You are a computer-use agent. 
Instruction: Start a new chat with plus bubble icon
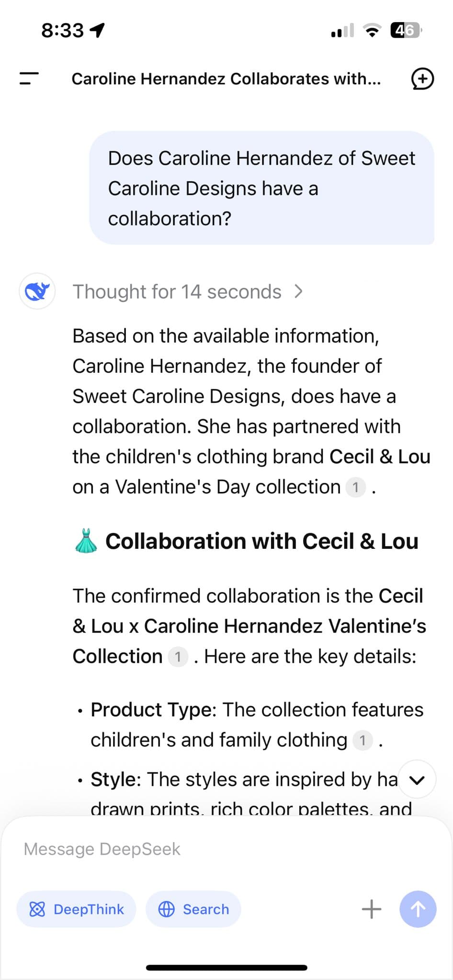point(422,79)
